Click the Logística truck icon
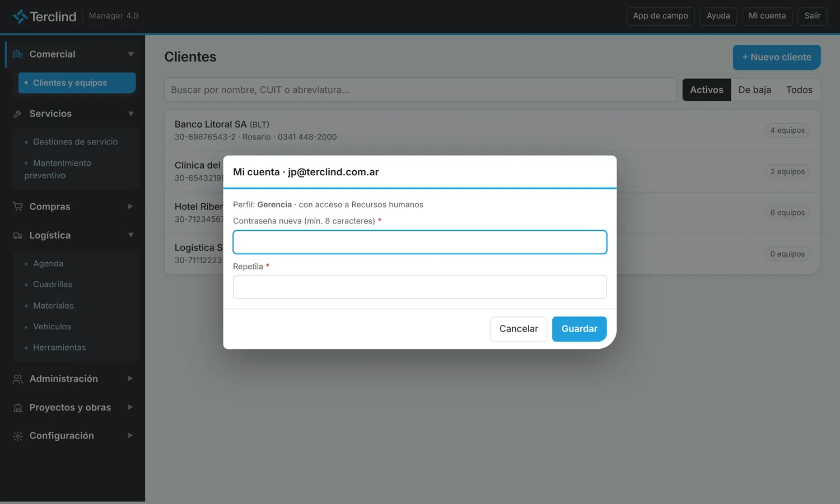The height and width of the screenshot is (504, 840). pyautogui.click(x=18, y=236)
